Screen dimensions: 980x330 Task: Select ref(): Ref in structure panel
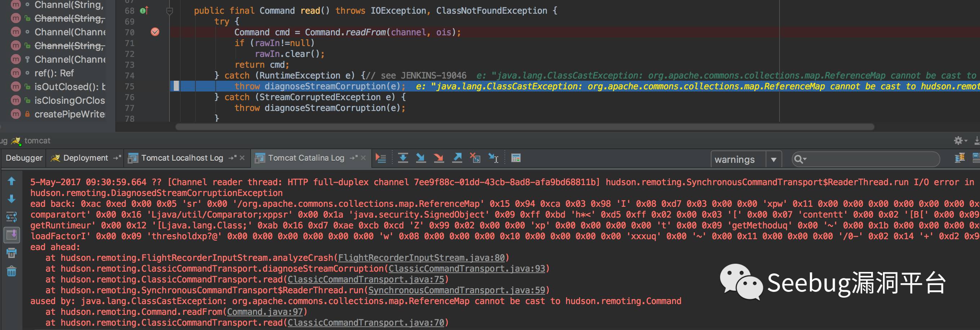coord(54,73)
